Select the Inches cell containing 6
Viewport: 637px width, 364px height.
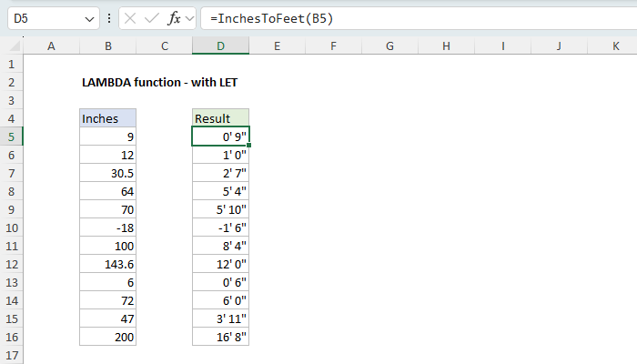(108, 282)
